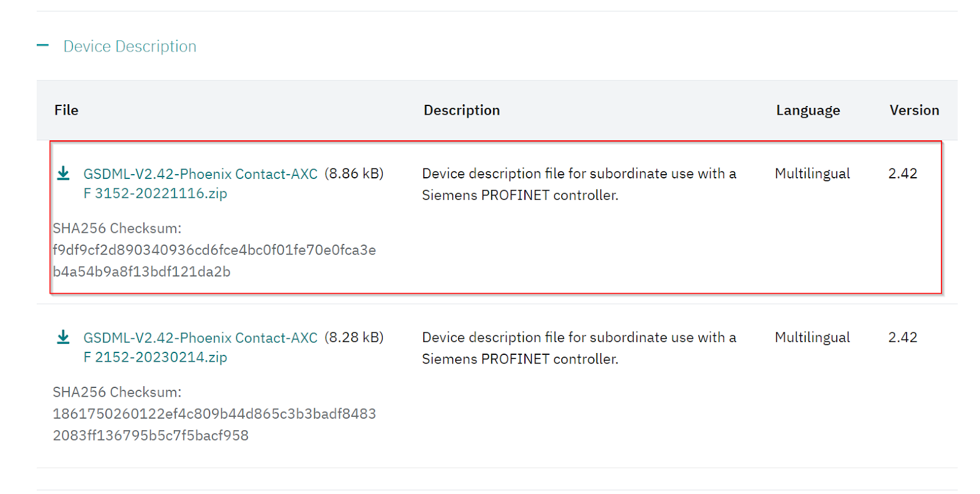Collapse the Device Description section minus icon

pos(43,45)
